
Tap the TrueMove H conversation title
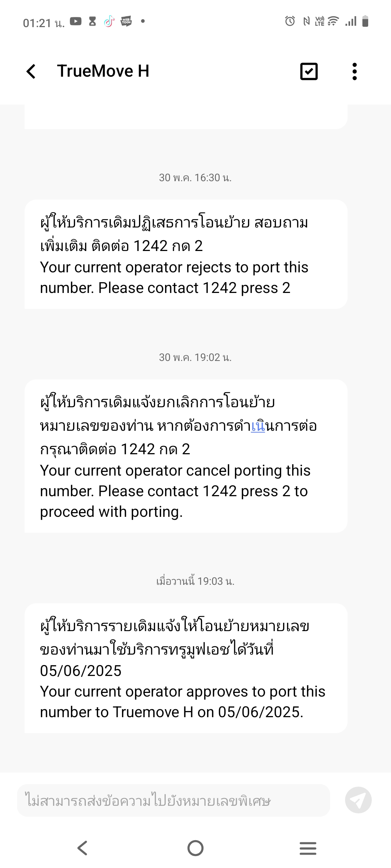103,71
